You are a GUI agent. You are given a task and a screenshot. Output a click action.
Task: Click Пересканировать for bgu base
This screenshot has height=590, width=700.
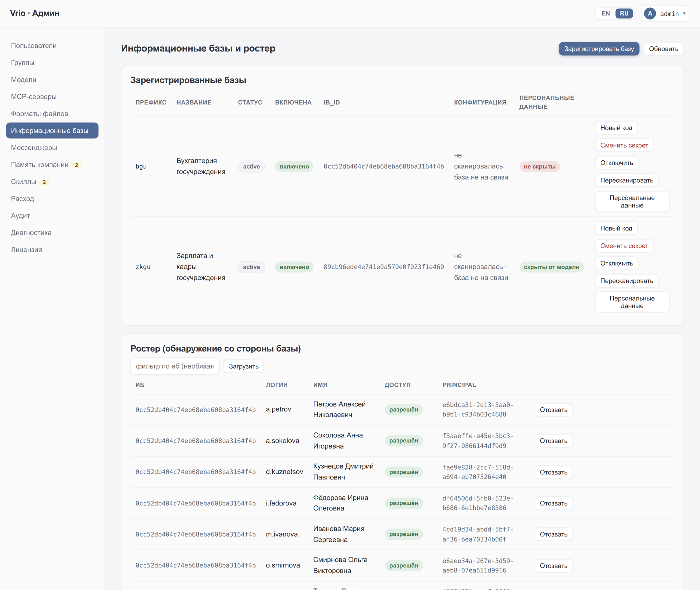[626, 180]
